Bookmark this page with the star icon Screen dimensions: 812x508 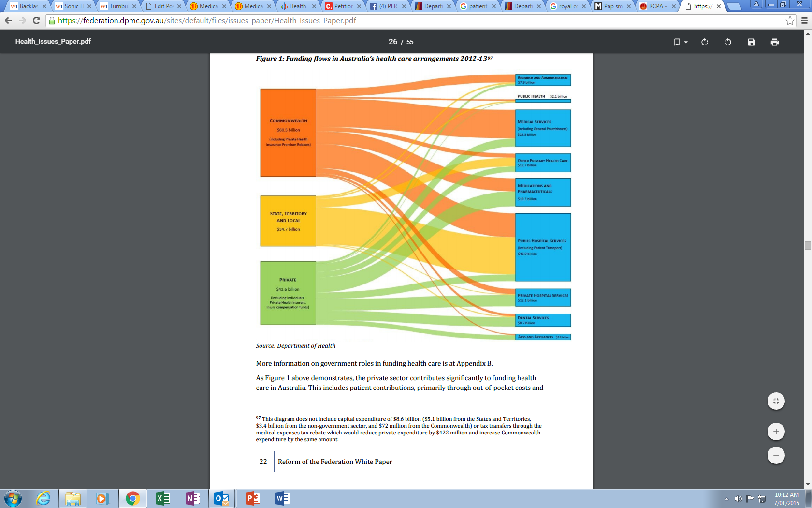point(790,20)
